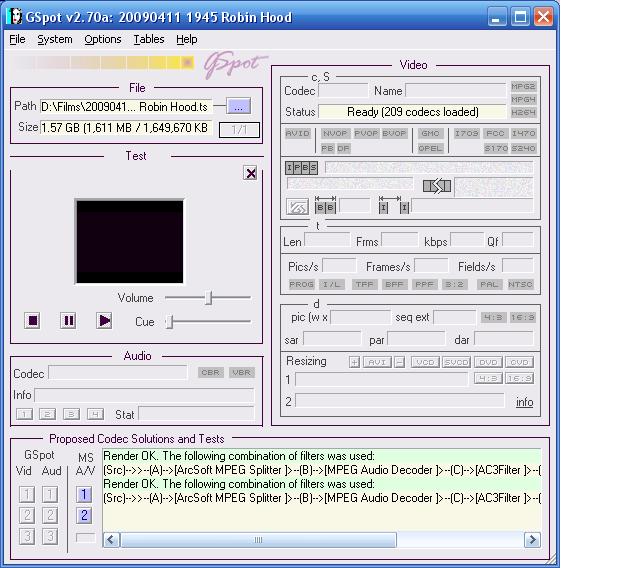Stop the test playback

coord(32,321)
